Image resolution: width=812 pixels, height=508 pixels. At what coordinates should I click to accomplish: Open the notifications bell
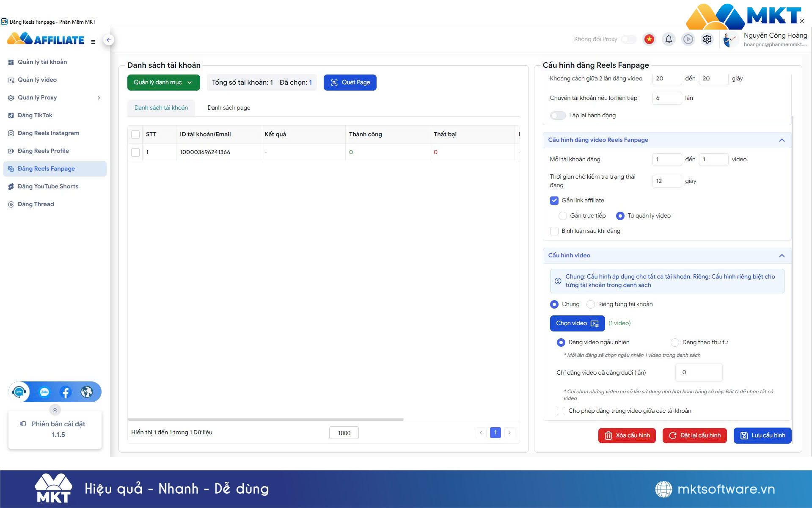(669, 39)
